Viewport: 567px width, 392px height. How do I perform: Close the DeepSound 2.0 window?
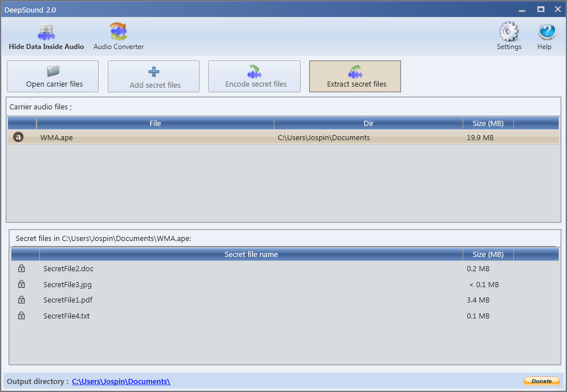[558, 9]
